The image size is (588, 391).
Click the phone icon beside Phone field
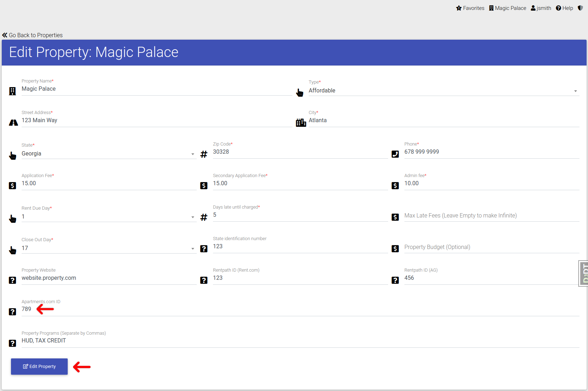tap(395, 154)
